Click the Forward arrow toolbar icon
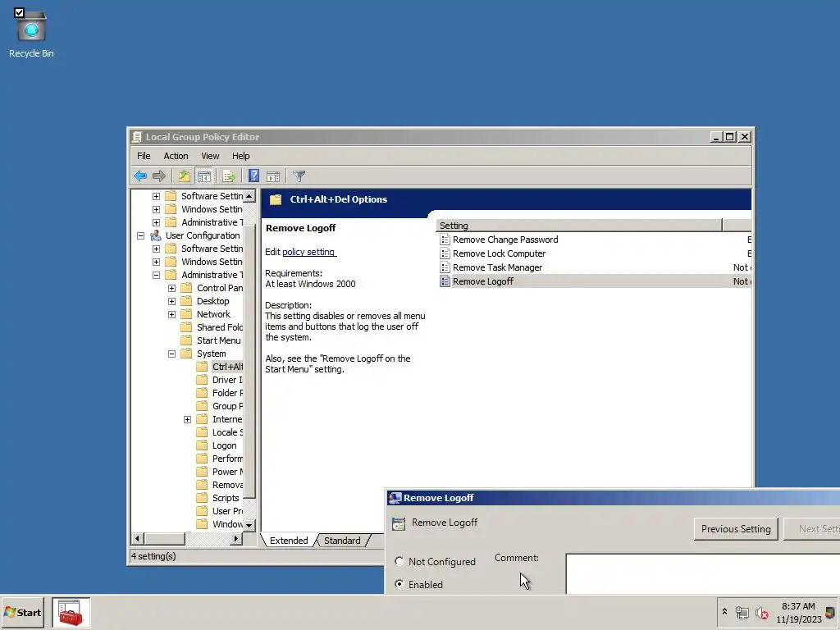 [159, 176]
